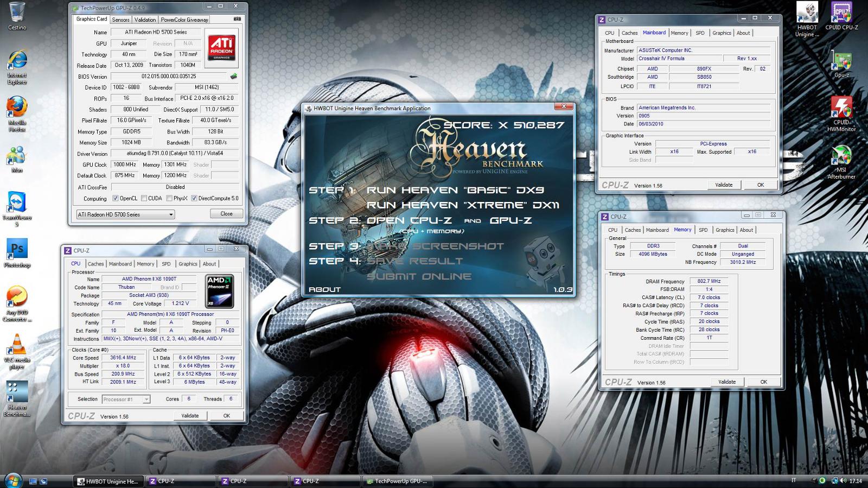
Task: Run Heaven "Basic" DX9 benchmark
Action: [455, 190]
